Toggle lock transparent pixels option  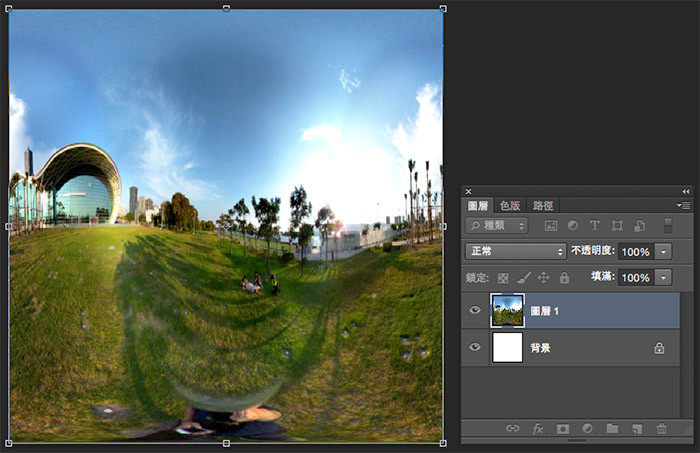[x=503, y=277]
